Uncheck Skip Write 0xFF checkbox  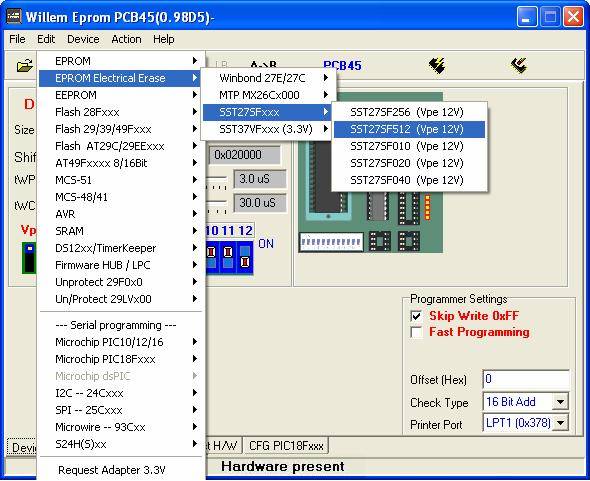416,316
